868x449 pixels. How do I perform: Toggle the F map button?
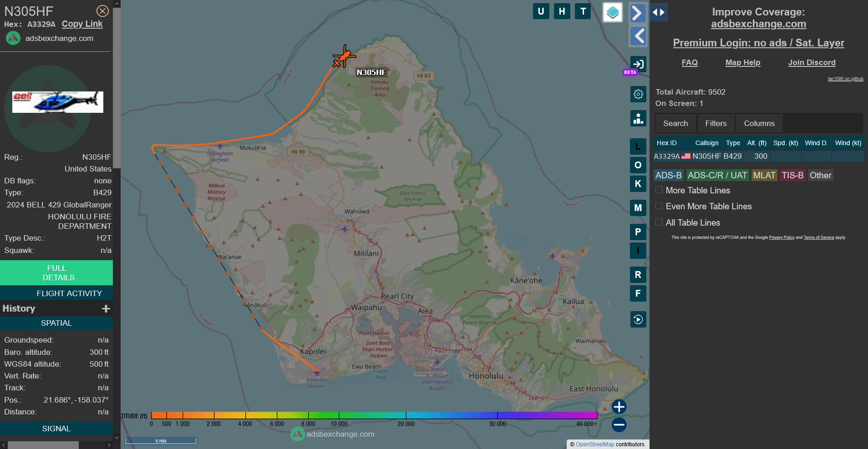[x=638, y=293]
